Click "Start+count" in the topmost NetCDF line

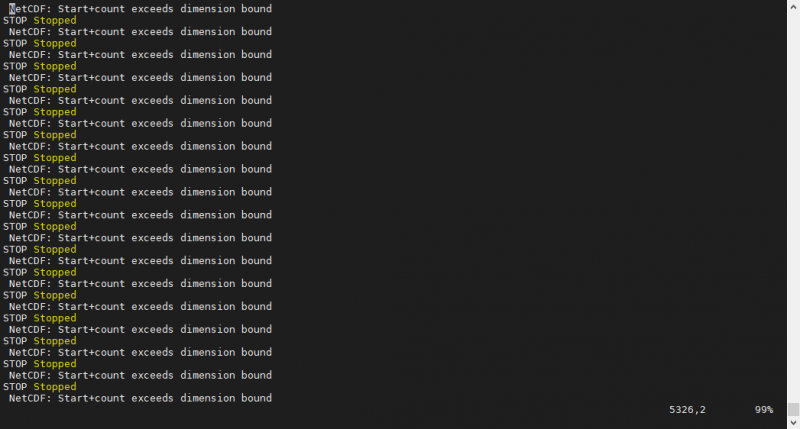pos(91,9)
